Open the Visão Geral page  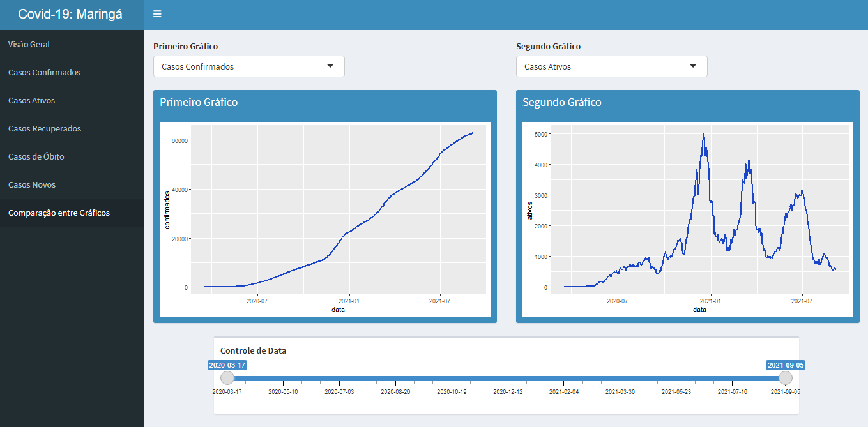[29, 45]
